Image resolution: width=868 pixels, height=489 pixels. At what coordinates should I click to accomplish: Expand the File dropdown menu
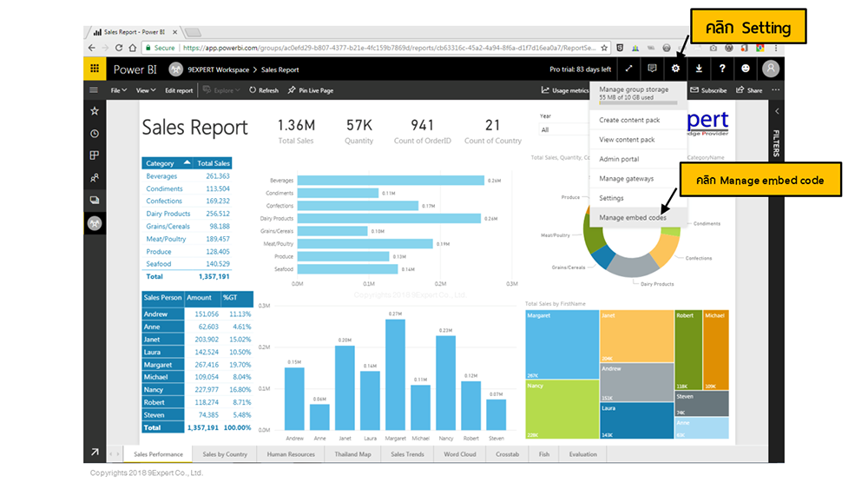pos(118,90)
